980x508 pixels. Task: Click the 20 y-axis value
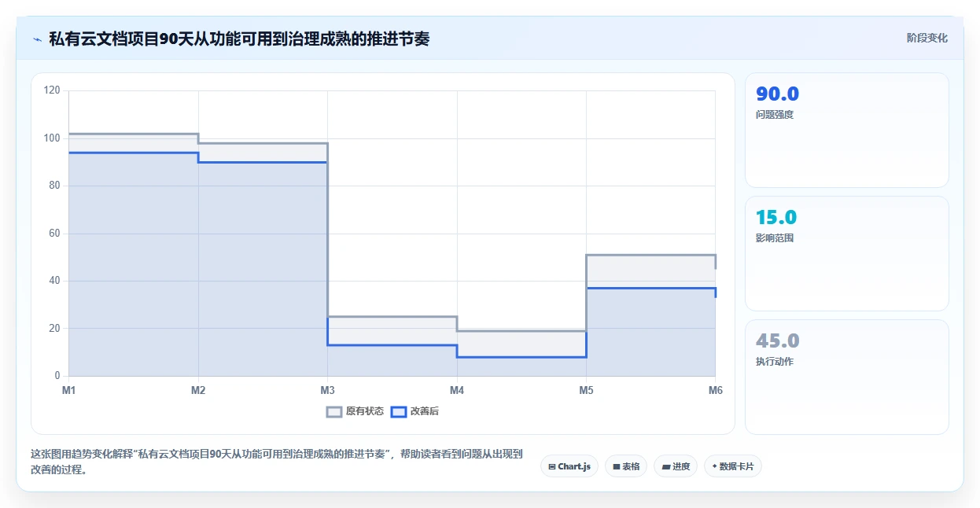54,328
